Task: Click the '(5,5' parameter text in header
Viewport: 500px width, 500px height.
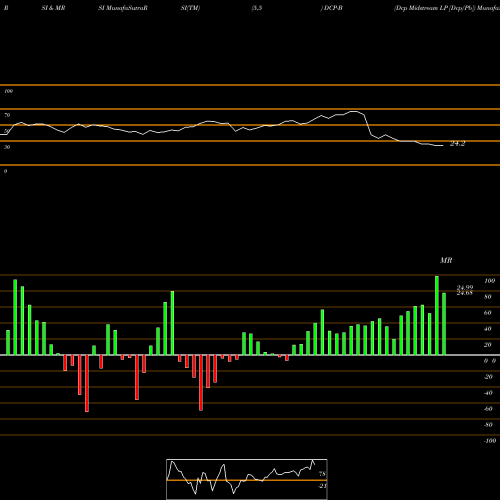Action: click(257, 8)
